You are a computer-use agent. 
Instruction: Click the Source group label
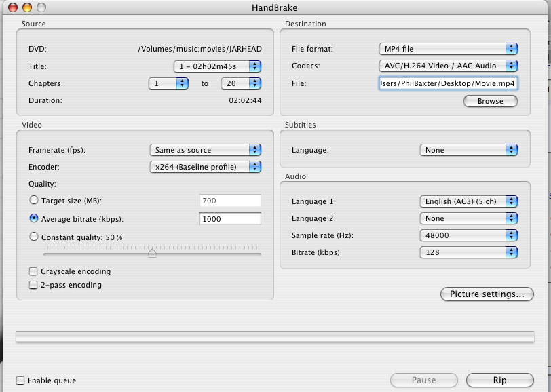coord(33,24)
